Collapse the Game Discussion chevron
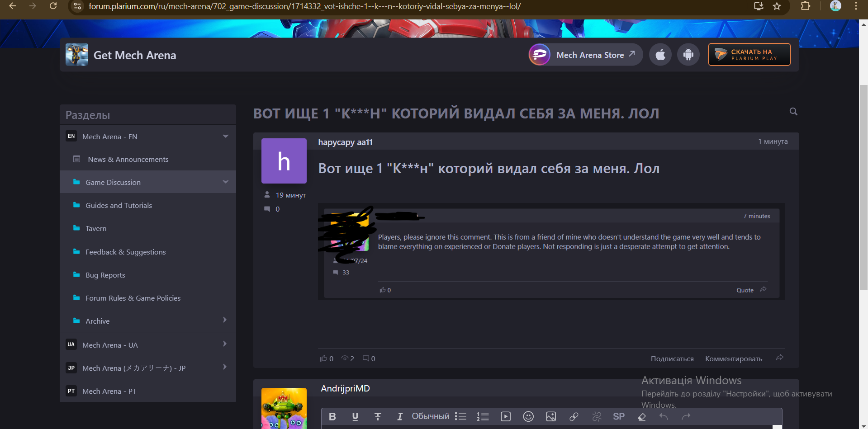This screenshot has width=868, height=429. 225,182
